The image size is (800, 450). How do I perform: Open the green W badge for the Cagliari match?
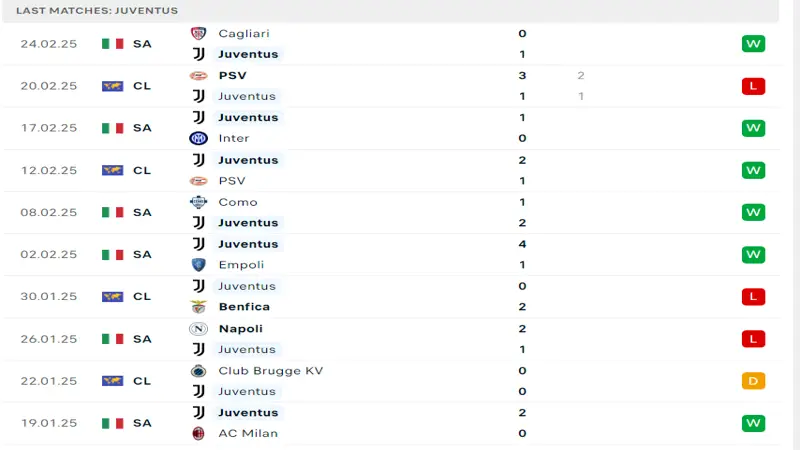coord(753,44)
